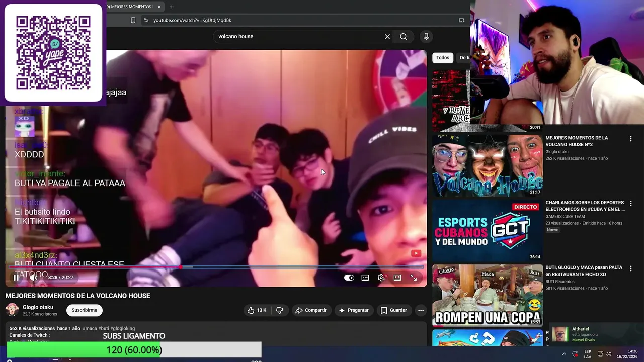Screen dimensions: 644x362
Task: Open the 7 REVE ARC thumbnail
Action: [x=451, y=101]
